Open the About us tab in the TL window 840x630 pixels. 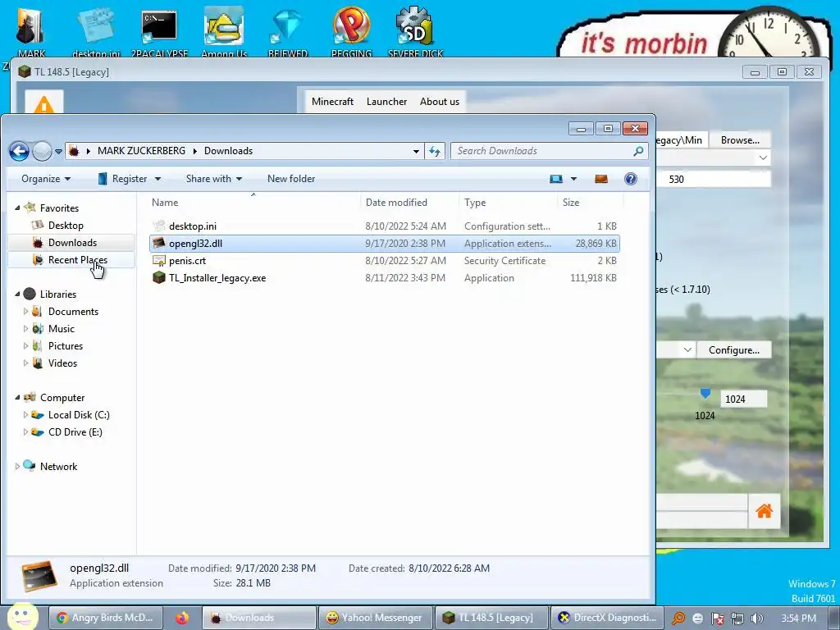click(440, 101)
